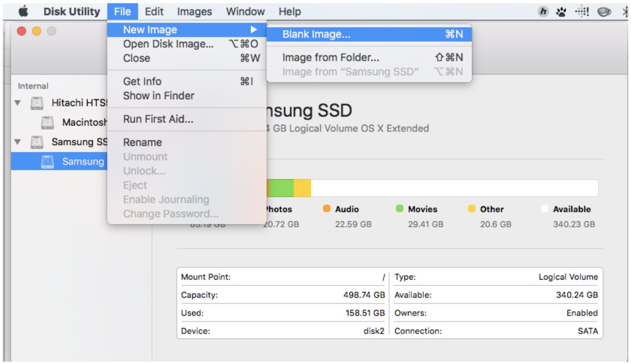Select the Hitachi HTS disk row
Viewport: 631px width, 364px height.
[59, 103]
